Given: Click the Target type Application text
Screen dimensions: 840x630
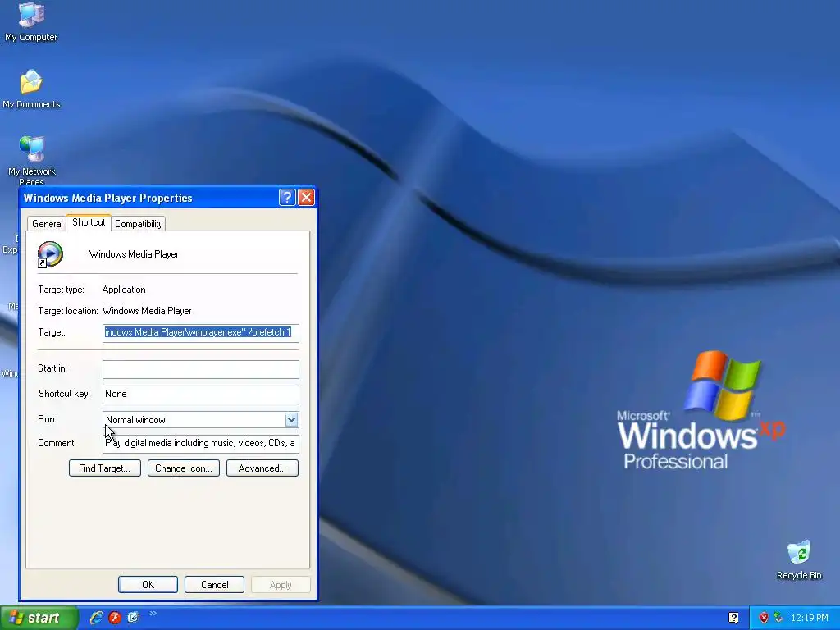Looking at the screenshot, I should 124,290.
